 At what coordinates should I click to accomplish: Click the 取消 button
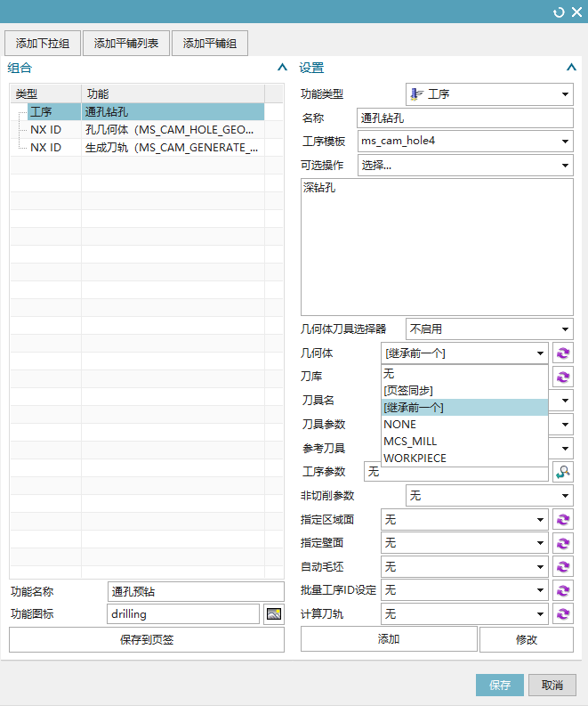(x=552, y=686)
